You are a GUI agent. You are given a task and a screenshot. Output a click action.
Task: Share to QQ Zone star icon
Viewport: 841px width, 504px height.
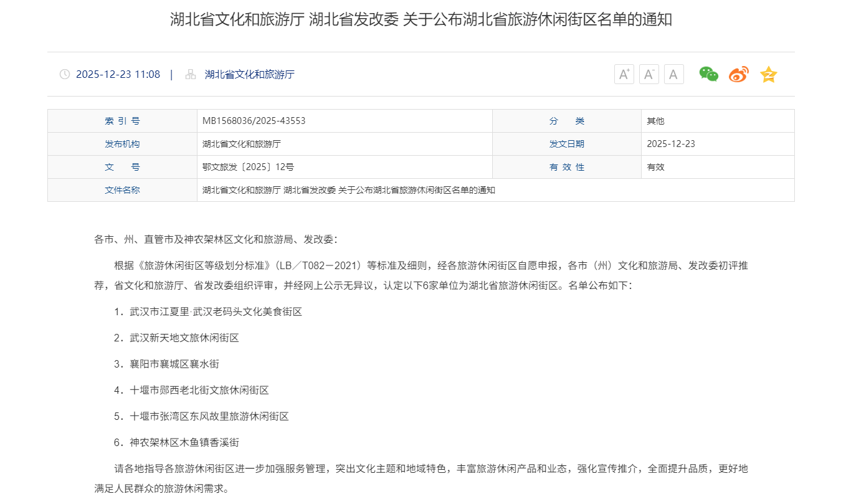[769, 75]
